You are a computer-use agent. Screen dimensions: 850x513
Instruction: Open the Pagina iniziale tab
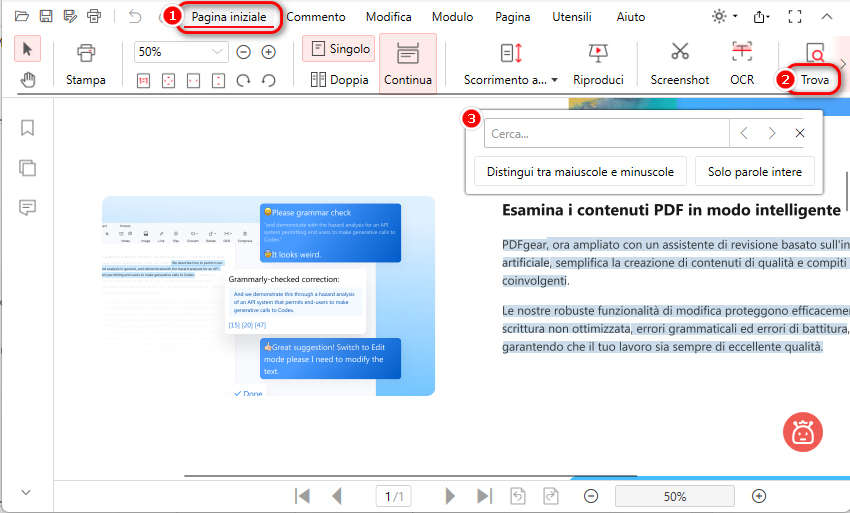pyautogui.click(x=229, y=17)
